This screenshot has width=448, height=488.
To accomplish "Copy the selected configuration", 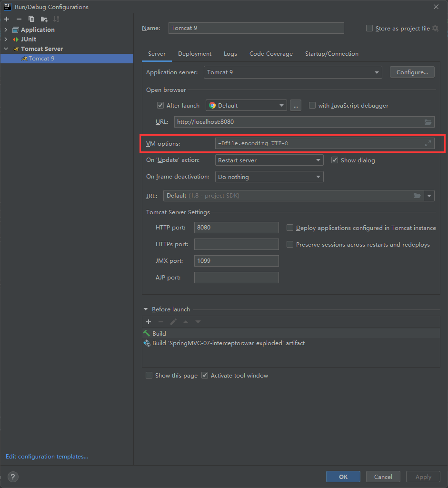I will click(31, 19).
